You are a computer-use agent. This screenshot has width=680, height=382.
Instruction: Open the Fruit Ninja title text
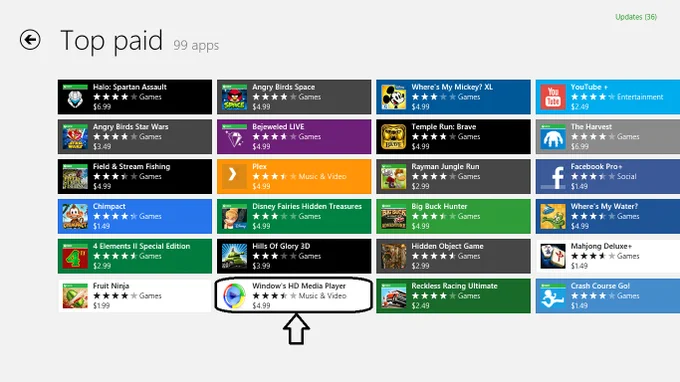111,286
